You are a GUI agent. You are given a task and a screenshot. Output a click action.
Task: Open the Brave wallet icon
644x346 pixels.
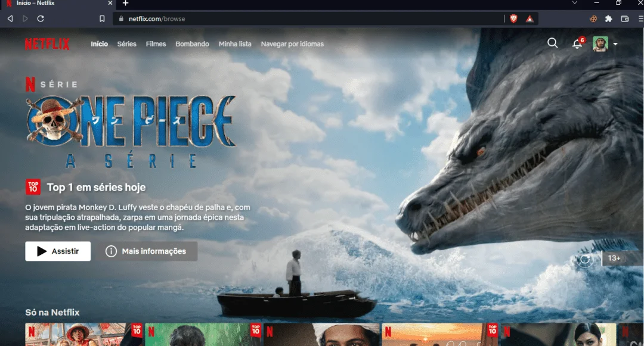[x=625, y=18]
